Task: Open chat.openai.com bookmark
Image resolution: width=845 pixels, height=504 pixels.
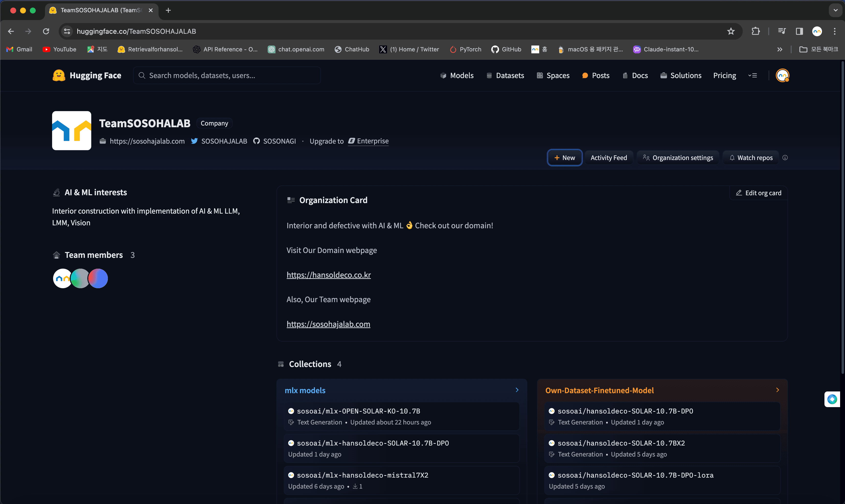Action: coord(296,49)
